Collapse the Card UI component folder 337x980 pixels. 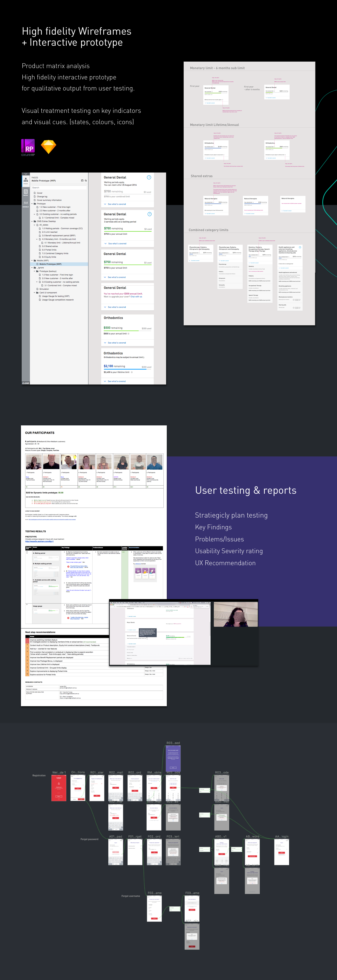click(35, 293)
